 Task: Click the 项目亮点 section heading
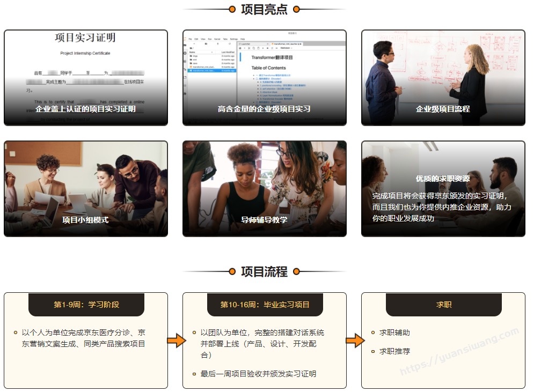coord(264,9)
